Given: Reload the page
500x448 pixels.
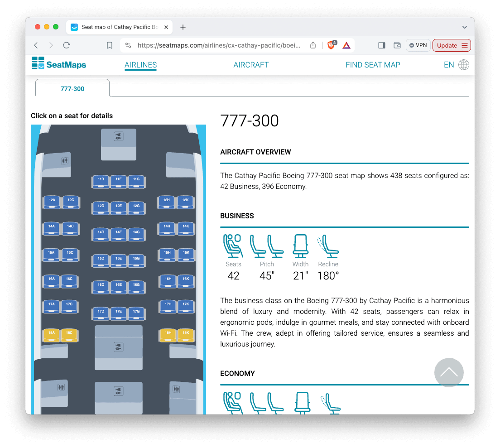Looking at the screenshot, I should [x=66, y=45].
